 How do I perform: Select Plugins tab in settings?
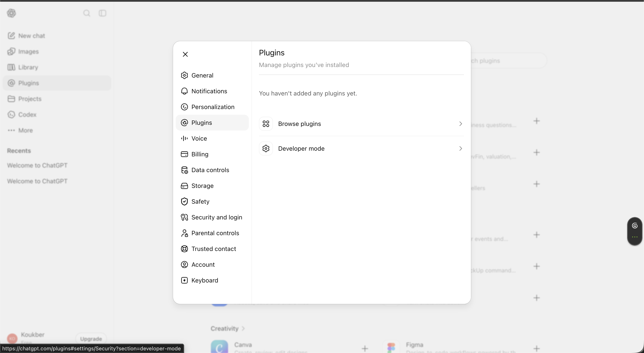click(x=212, y=122)
